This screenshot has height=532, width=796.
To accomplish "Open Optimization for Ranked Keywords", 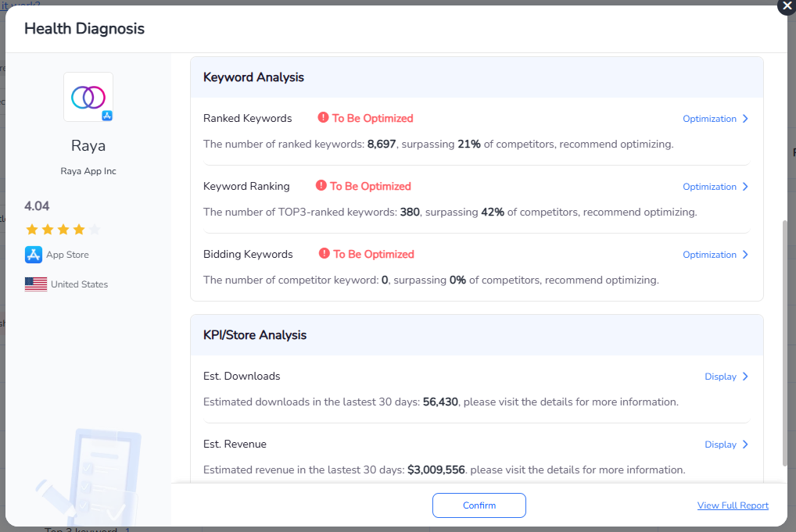I will [715, 119].
